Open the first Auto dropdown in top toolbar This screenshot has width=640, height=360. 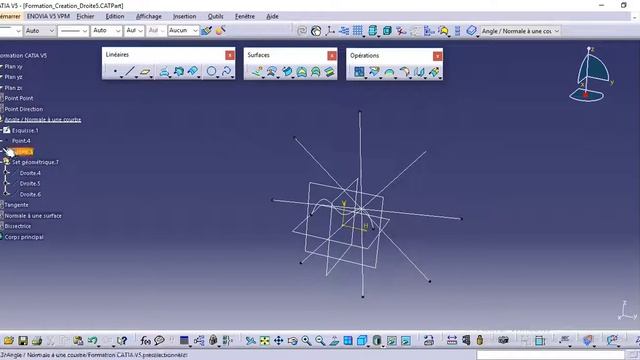coord(40,31)
